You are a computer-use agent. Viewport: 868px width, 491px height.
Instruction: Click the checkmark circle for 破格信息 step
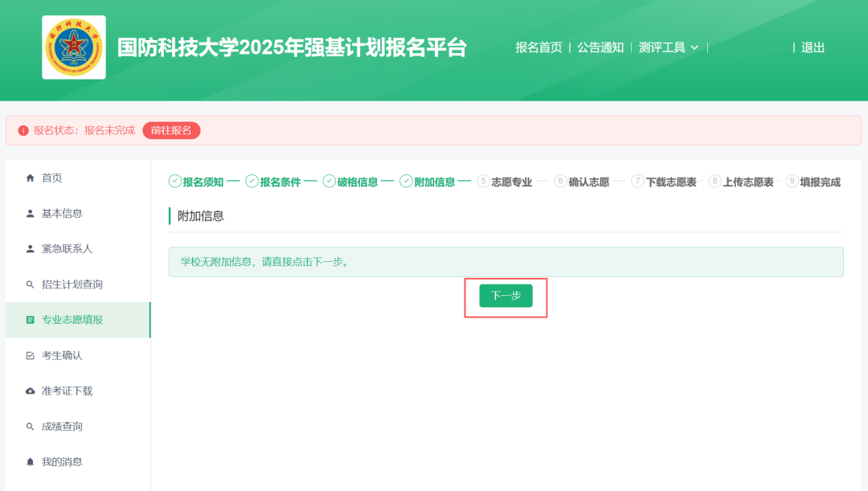click(330, 181)
